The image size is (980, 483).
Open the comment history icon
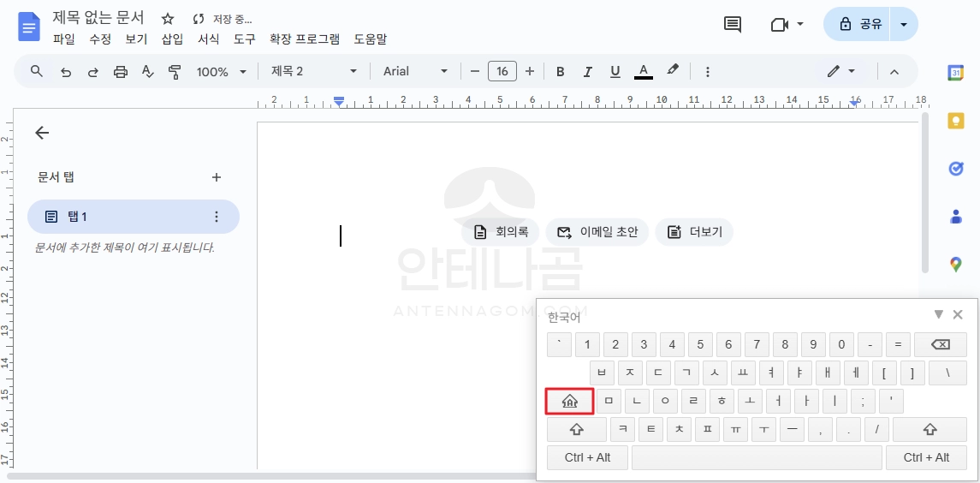coord(733,24)
